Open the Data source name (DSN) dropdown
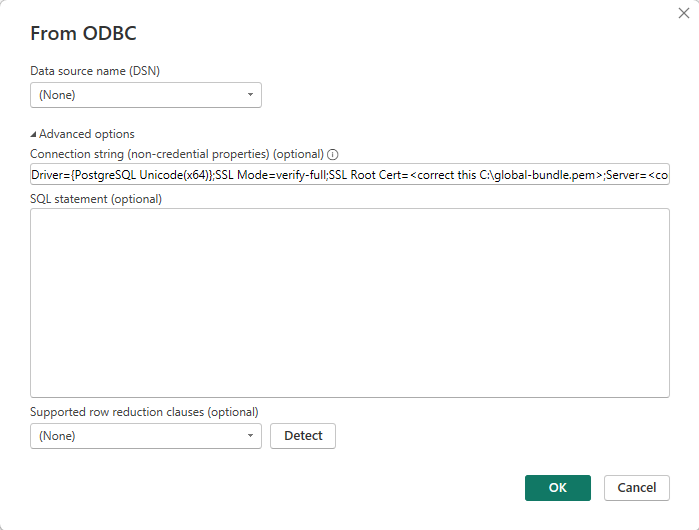This screenshot has height=530, width=699. [x=145, y=95]
